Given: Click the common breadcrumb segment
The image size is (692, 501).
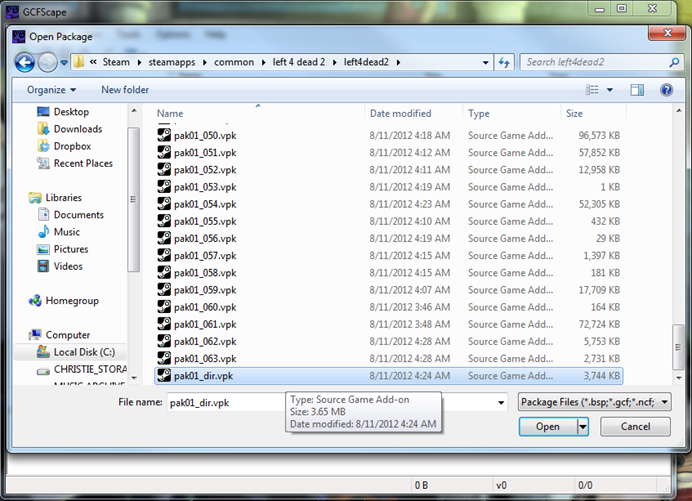Looking at the screenshot, I should coord(234,62).
